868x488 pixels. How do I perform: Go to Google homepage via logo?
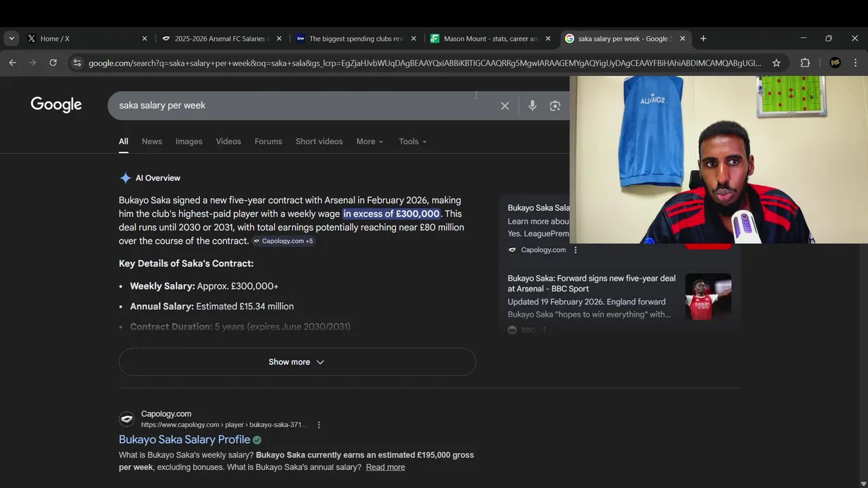click(56, 104)
